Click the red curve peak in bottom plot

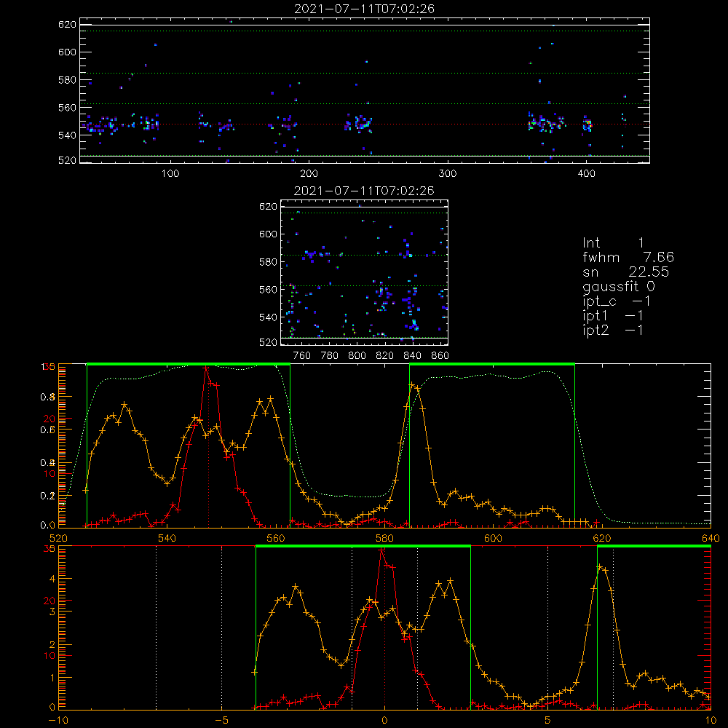pos(381,550)
